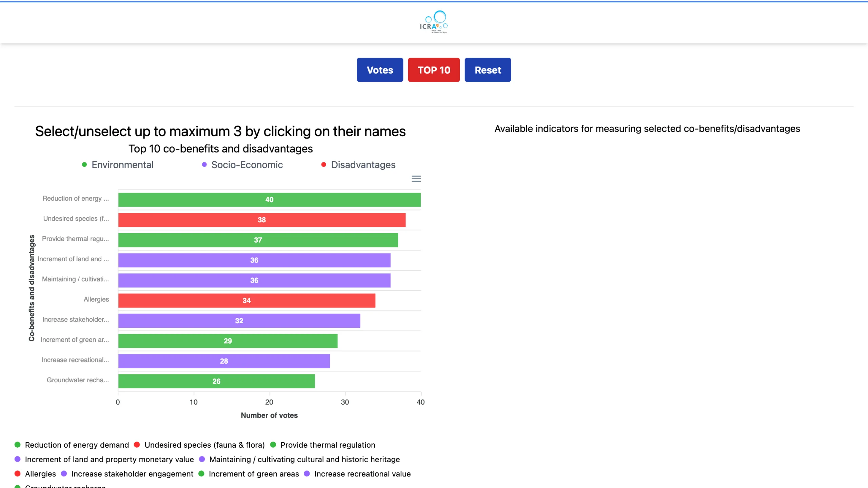Toggle the Environmental series in legend

[118, 165]
